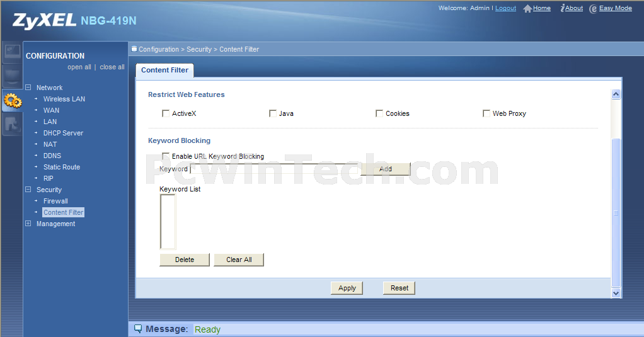Collapse the Security tree node
Viewport: 644px width, 337px height.
coord(28,189)
